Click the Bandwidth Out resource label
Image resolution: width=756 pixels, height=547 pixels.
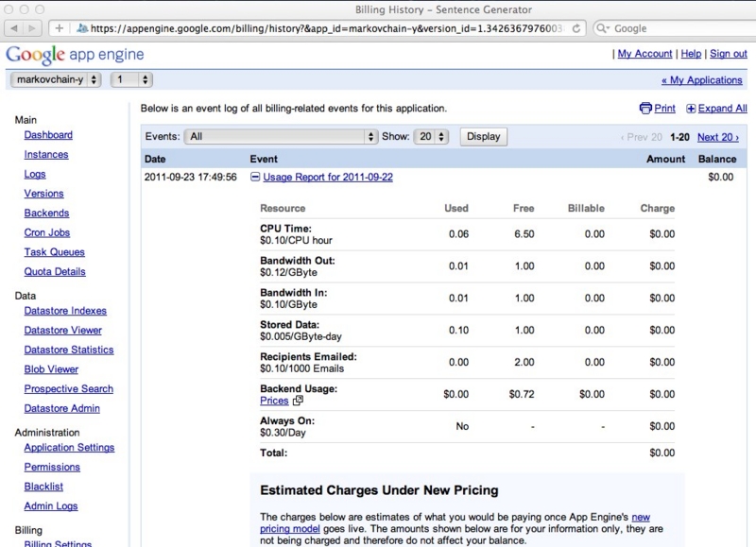(x=297, y=261)
